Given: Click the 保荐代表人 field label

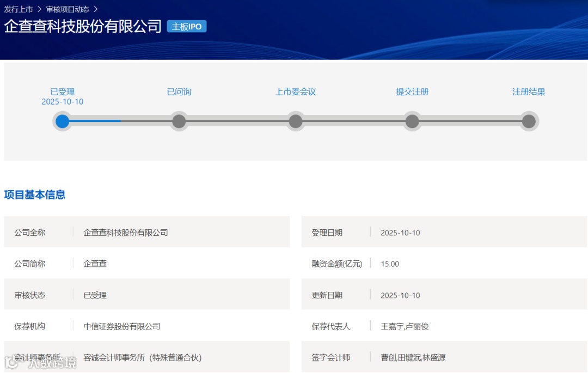Looking at the screenshot, I should pos(331,326).
